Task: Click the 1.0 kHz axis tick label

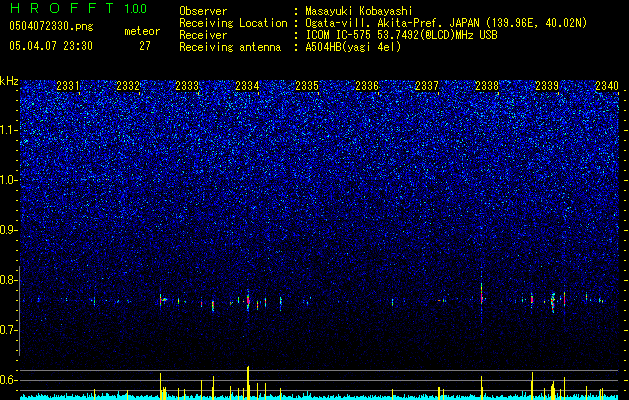Action: [x=9, y=180]
